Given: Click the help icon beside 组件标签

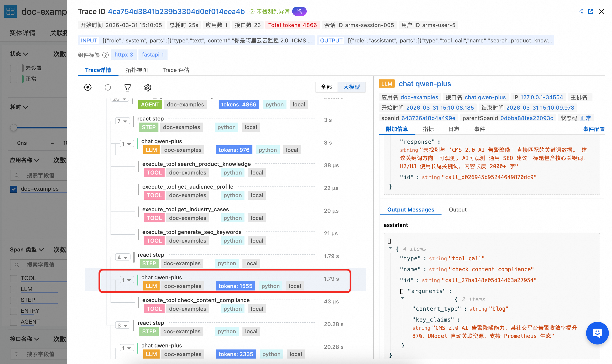Looking at the screenshot, I should point(106,55).
